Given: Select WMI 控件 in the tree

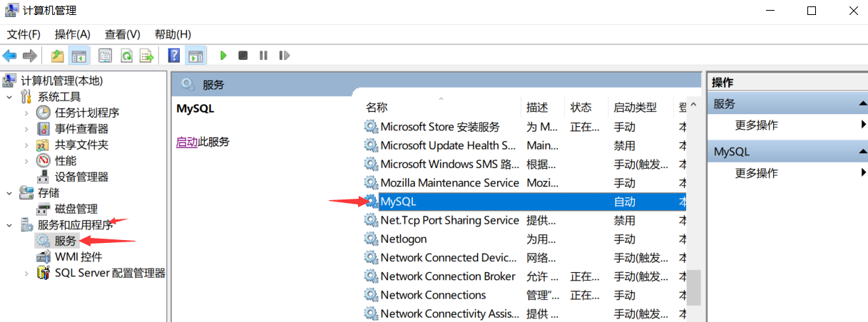Looking at the screenshot, I should [78, 257].
